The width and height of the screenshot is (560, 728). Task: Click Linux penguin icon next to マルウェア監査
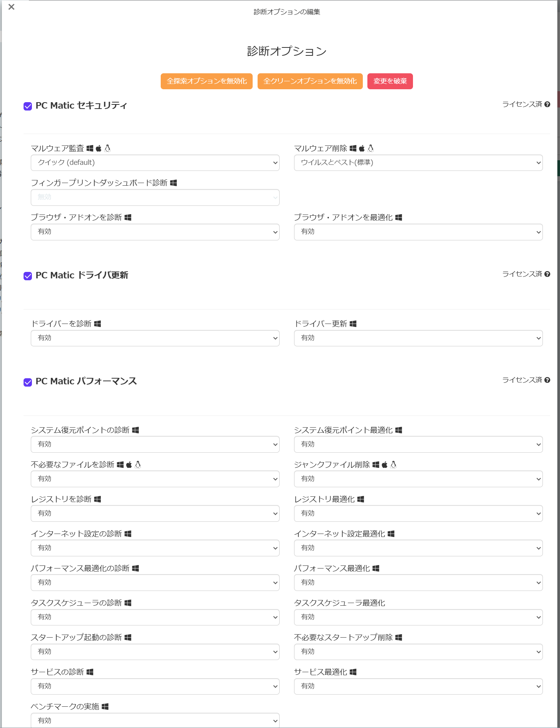click(108, 148)
